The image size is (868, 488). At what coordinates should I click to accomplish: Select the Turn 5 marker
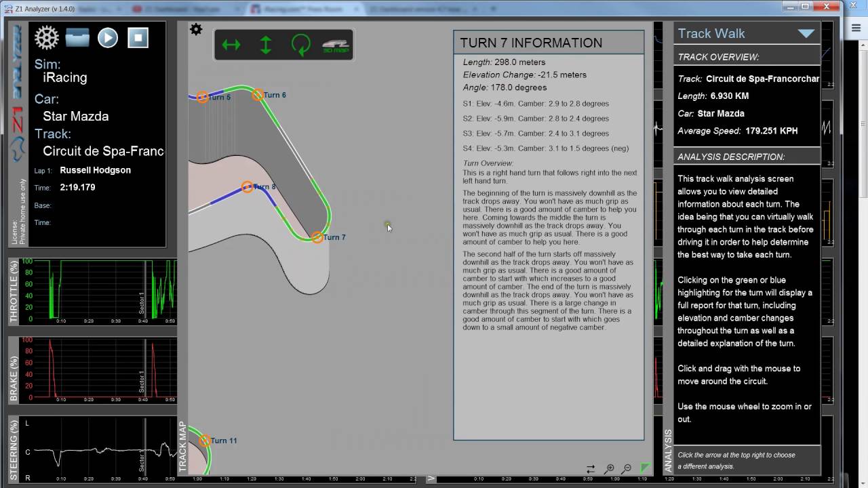click(x=202, y=97)
